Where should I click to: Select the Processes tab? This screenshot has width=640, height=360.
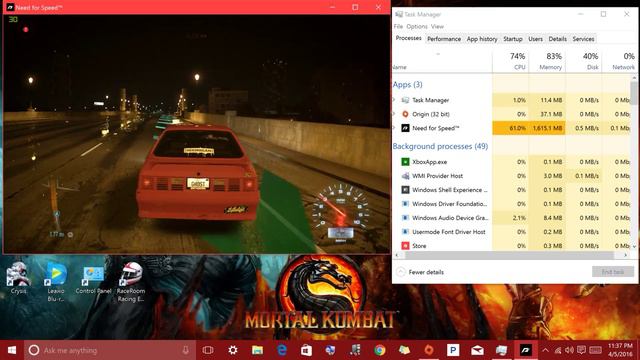[409, 38]
